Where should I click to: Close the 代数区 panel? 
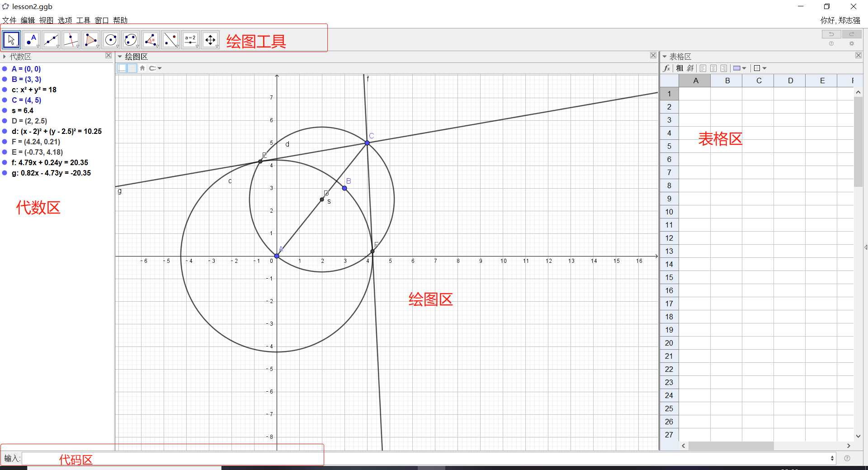[x=108, y=55]
